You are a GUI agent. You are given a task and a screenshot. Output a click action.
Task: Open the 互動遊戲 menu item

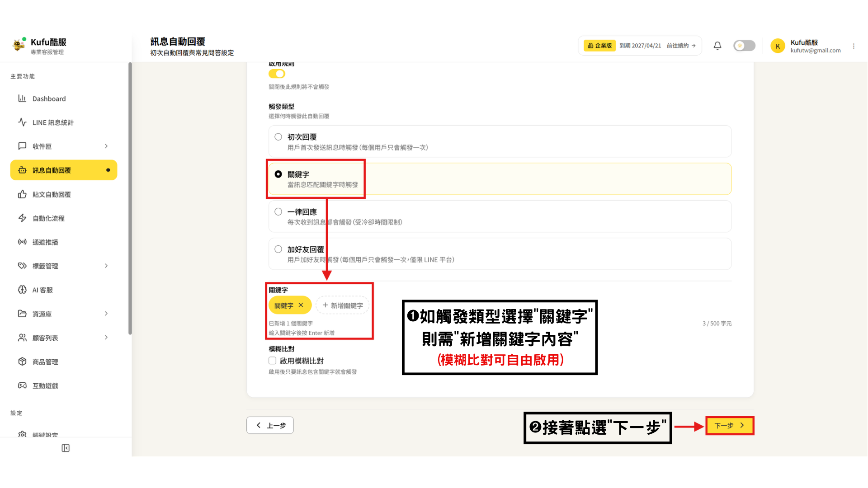[x=64, y=386]
